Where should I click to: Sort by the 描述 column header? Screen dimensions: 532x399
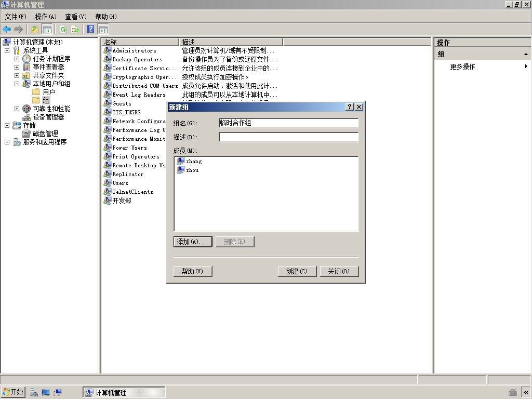(x=231, y=42)
